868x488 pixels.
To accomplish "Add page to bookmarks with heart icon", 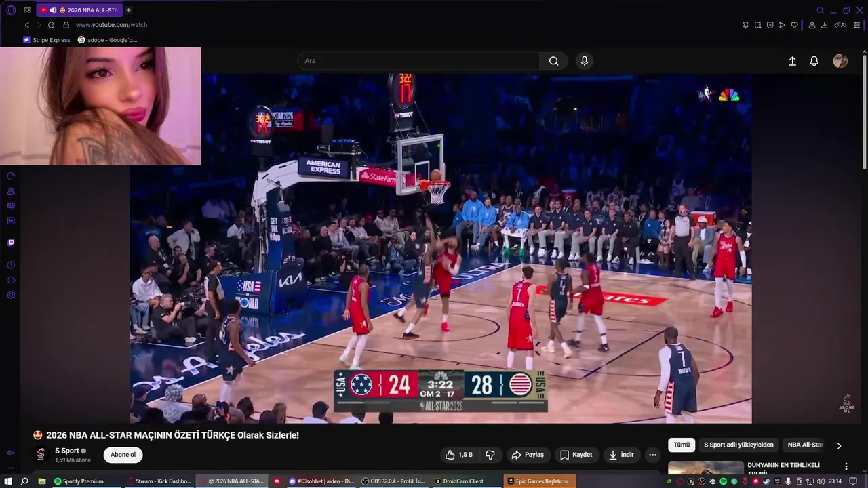I will 794,25.
